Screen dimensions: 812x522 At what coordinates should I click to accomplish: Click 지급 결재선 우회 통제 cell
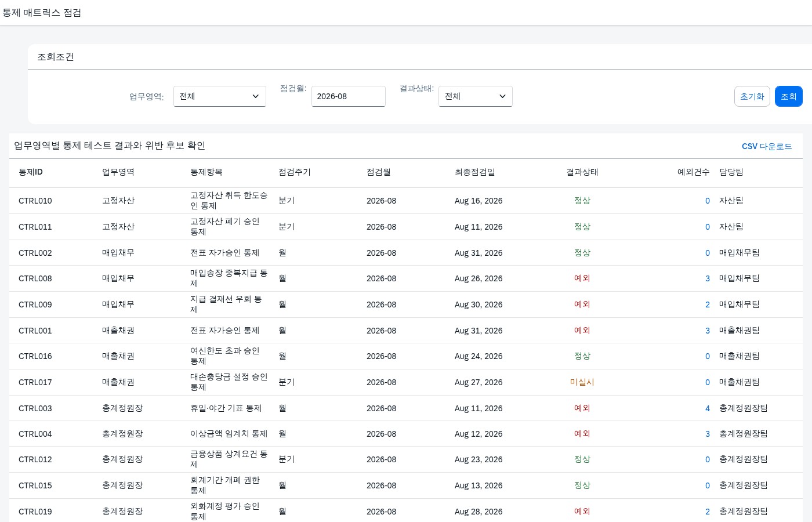tap(226, 304)
